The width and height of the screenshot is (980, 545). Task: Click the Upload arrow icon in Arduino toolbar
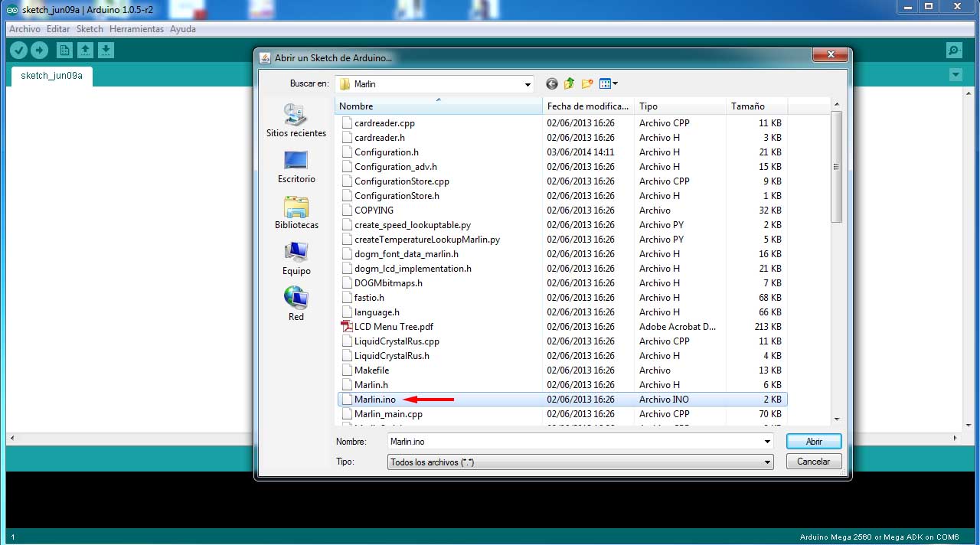click(x=39, y=51)
